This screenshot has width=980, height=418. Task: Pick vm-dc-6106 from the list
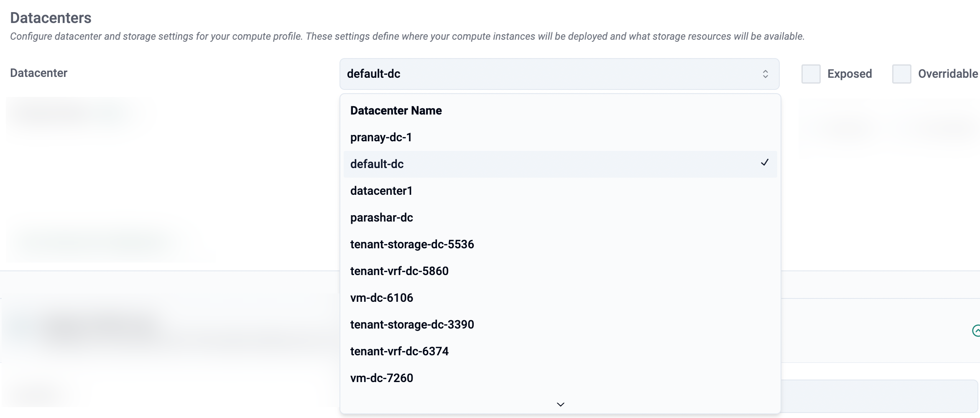point(381,298)
